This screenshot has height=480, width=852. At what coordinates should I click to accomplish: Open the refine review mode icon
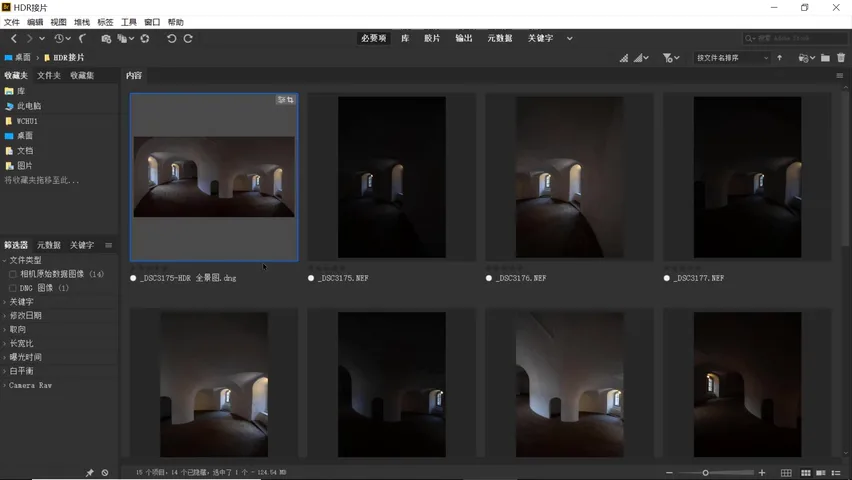click(x=126, y=39)
